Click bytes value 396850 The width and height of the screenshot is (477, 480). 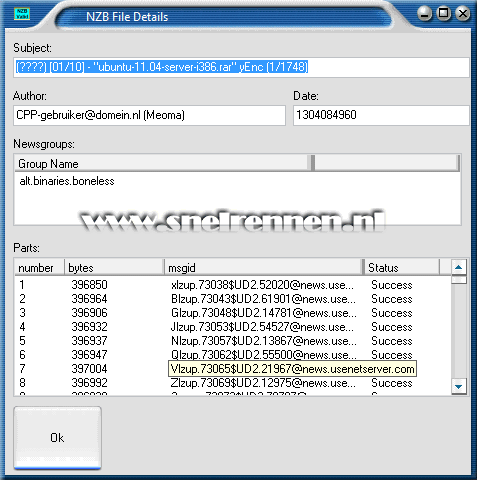point(89,285)
